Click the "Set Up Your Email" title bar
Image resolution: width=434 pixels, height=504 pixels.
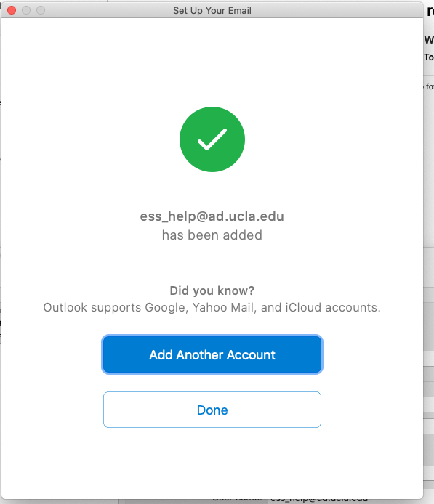point(212,10)
